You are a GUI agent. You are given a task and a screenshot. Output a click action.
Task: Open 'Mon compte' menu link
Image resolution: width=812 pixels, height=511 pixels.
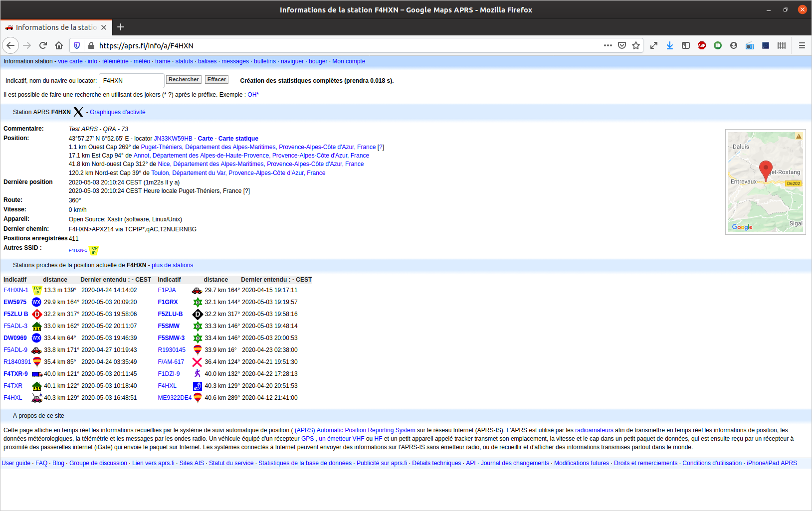(349, 61)
